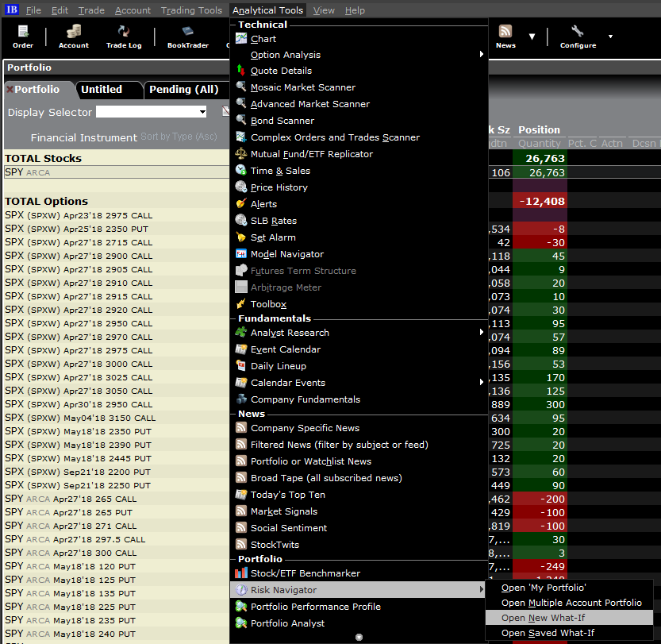The height and width of the screenshot is (644, 661).
Task: Choose Open New What-If
Action: [569, 618]
